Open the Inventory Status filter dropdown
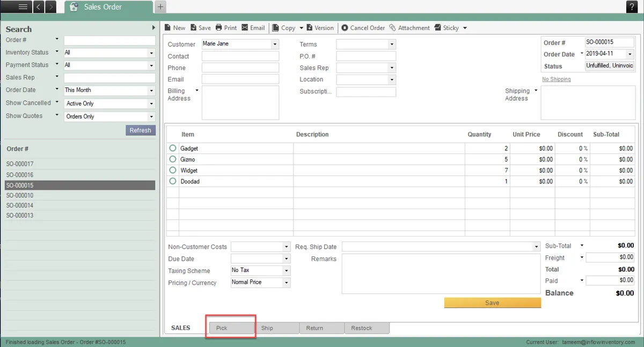644x347 pixels. click(x=151, y=53)
